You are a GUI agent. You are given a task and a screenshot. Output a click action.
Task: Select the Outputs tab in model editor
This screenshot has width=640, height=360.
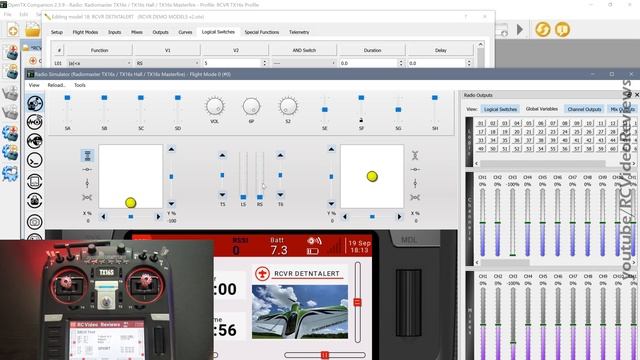160,32
